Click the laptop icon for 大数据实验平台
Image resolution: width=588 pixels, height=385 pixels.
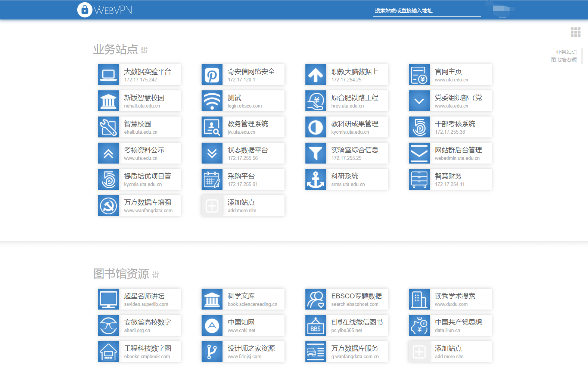[x=109, y=75]
